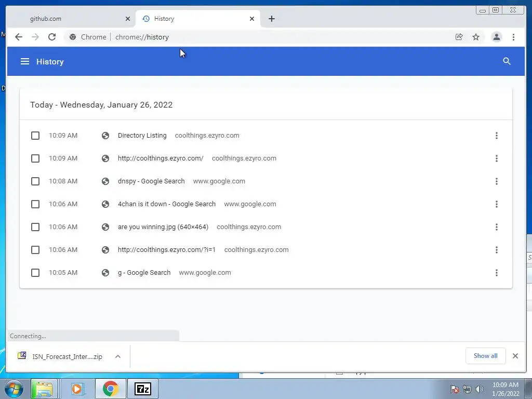The height and width of the screenshot is (399, 532).
Task: Open more actions for http://coolthings.ezyro.com/ entry
Action: tap(496, 158)
